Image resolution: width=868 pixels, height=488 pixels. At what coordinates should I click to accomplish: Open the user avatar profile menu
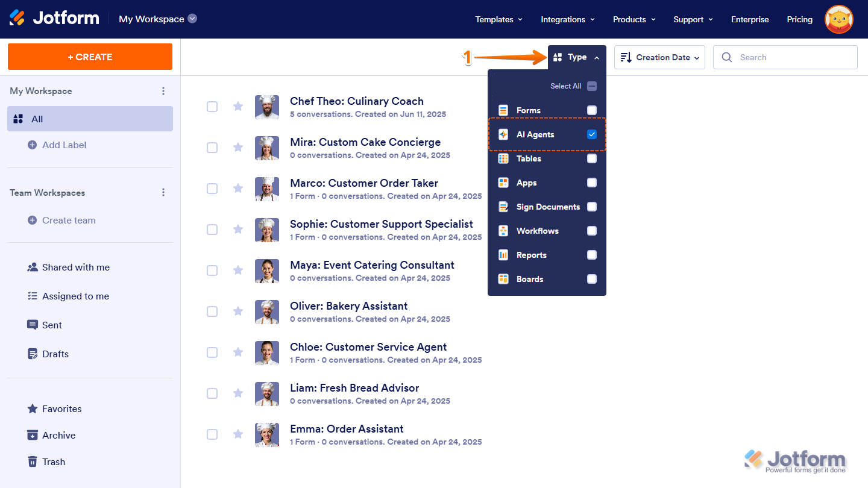(838, 19)
